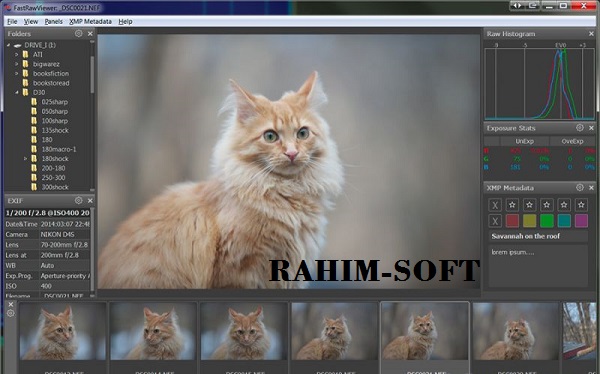The image size is (600, 374).
Task: Click the 'Savannah on the roof' title field
Action: tap(538, 236)
